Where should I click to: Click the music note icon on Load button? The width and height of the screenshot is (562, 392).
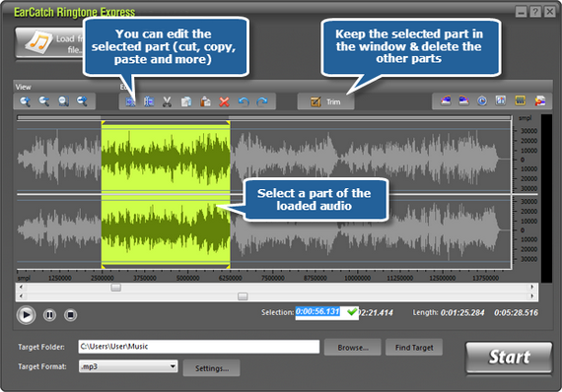point(39,42)
